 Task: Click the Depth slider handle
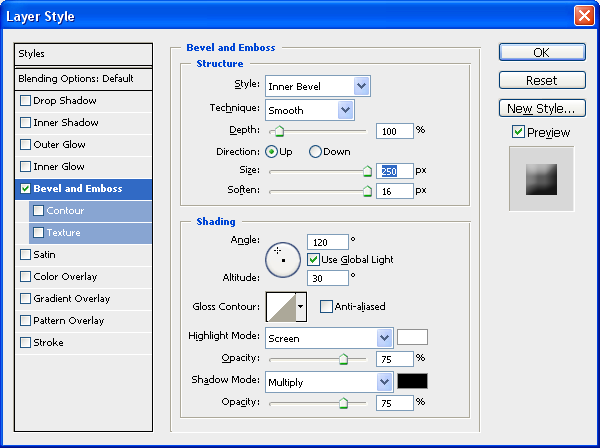(279, 131)
